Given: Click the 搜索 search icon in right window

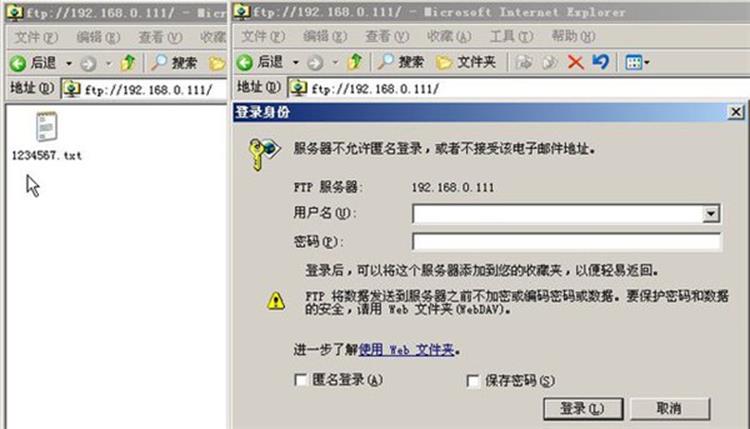Looking at the screenshot, I should [386, 62].
